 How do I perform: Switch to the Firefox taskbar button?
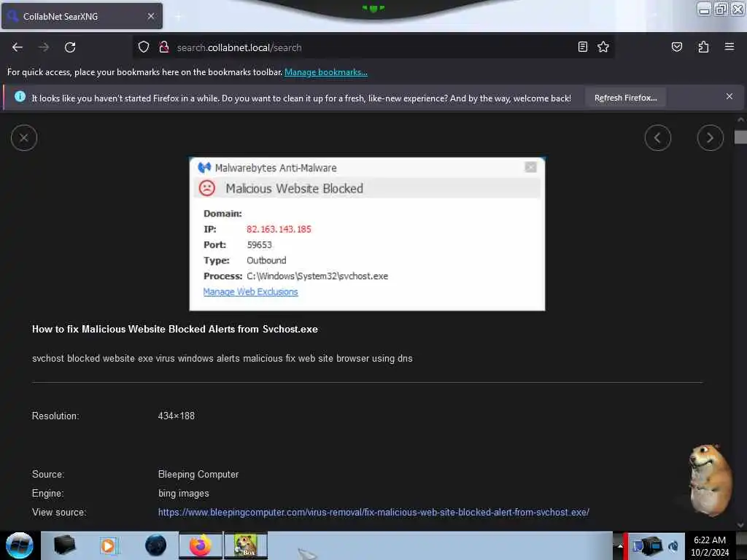point(200,545)
